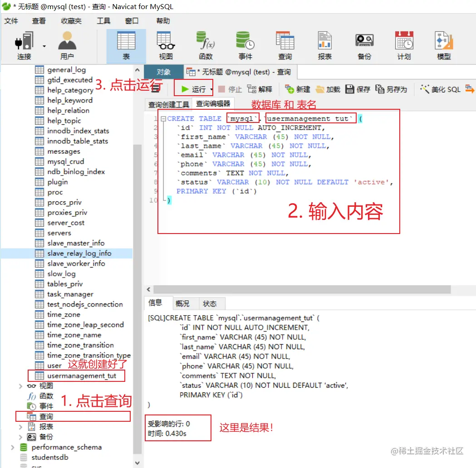This screenshot has height=468, width=476.
Task: Open the 用户 user manager
Action: (67, 45)
